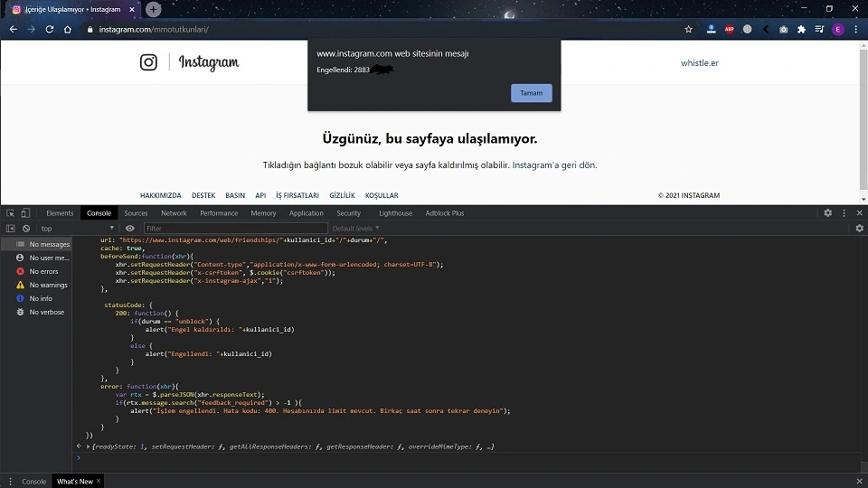The height and width of the screenshot is (488, 868).
Task: Click the console Filter input
Action: (x=236, y=229)
